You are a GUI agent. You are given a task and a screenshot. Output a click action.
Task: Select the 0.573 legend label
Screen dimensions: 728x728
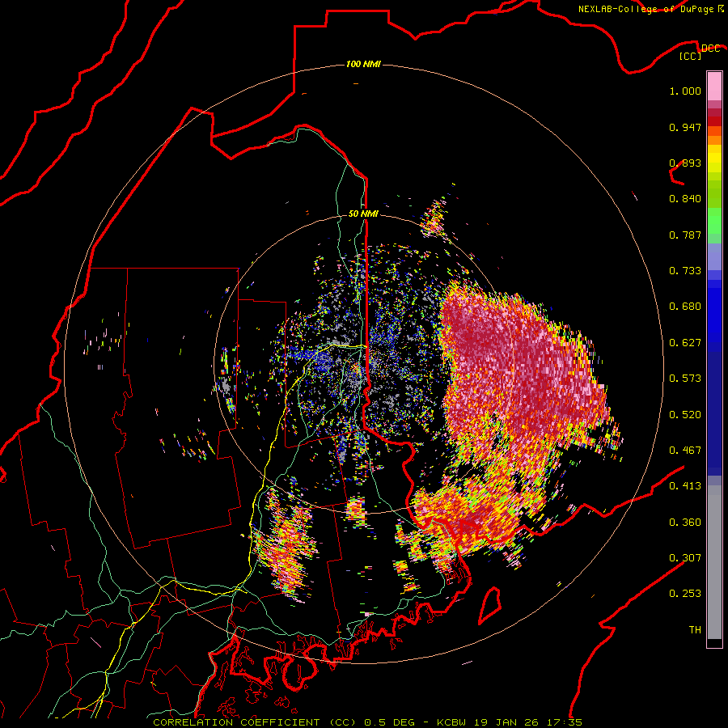click(x=685, y=379)
